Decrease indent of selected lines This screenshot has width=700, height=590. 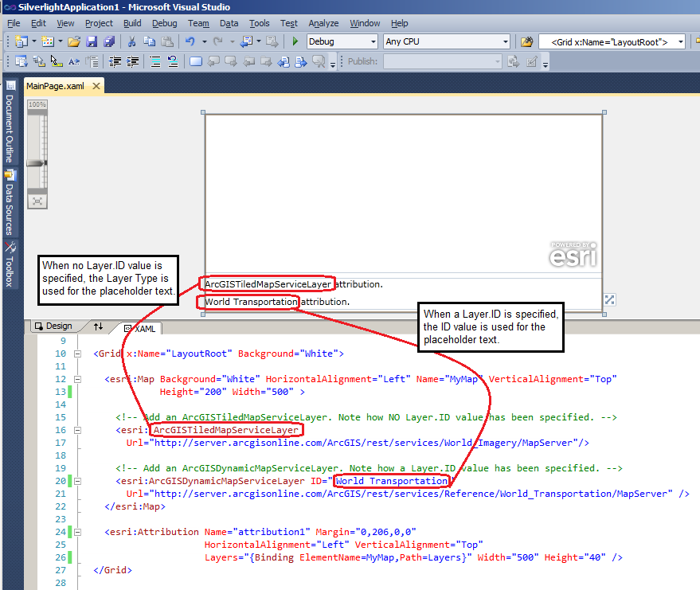point(116,61)
